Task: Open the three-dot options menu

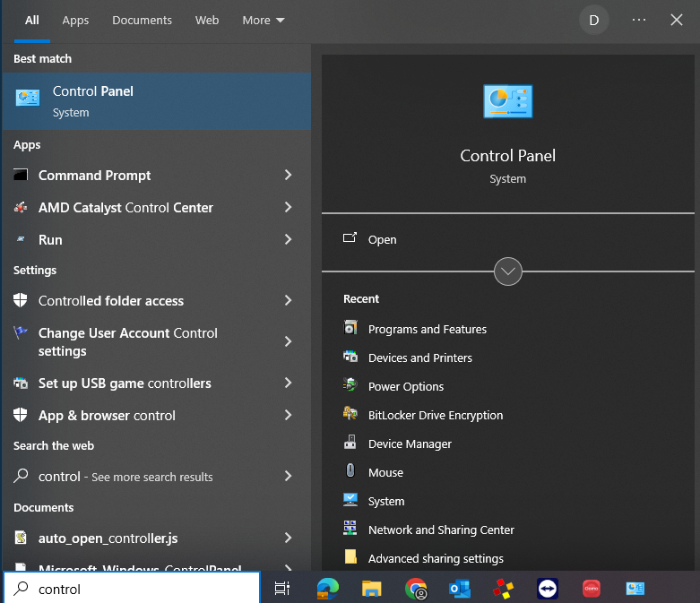Action: pyautogui.click(x=639, y=20)
